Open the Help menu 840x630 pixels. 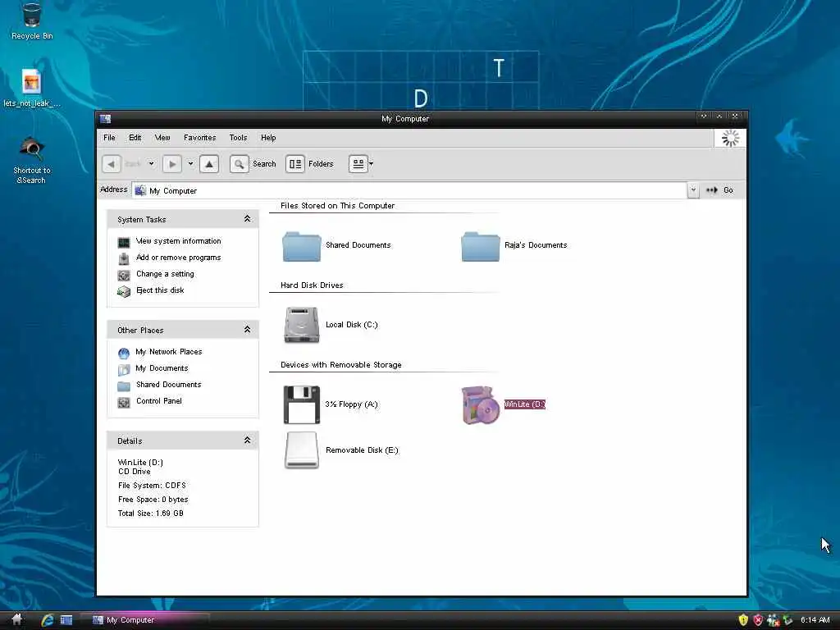point(268,138)
